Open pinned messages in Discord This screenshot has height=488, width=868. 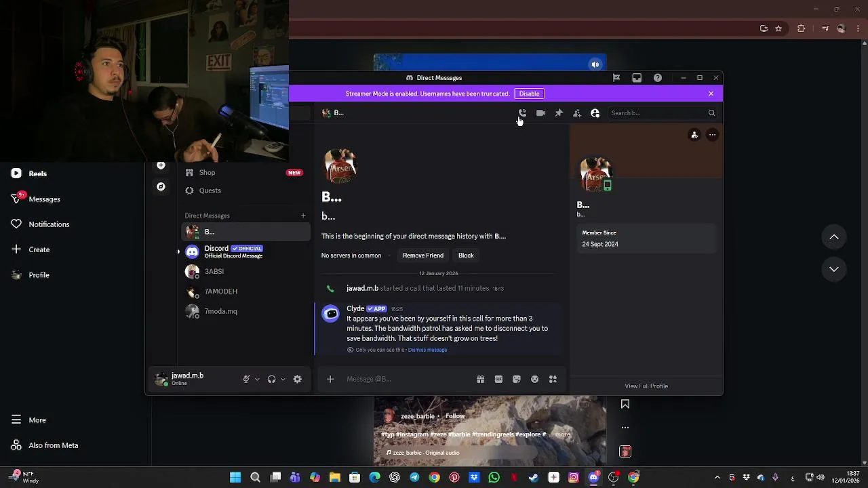coord(559,113)
